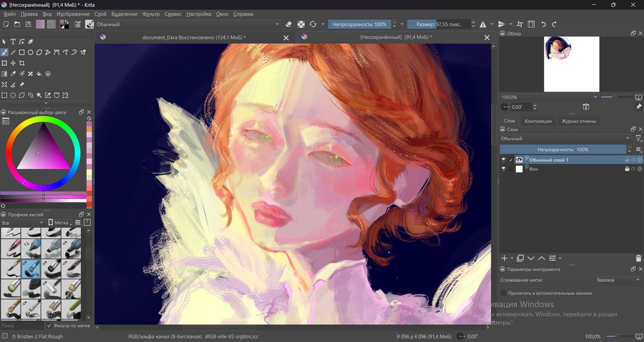Screen dimensions: 644x342
Task: Adjust the brush Размер slider
Action: (439, 24)
